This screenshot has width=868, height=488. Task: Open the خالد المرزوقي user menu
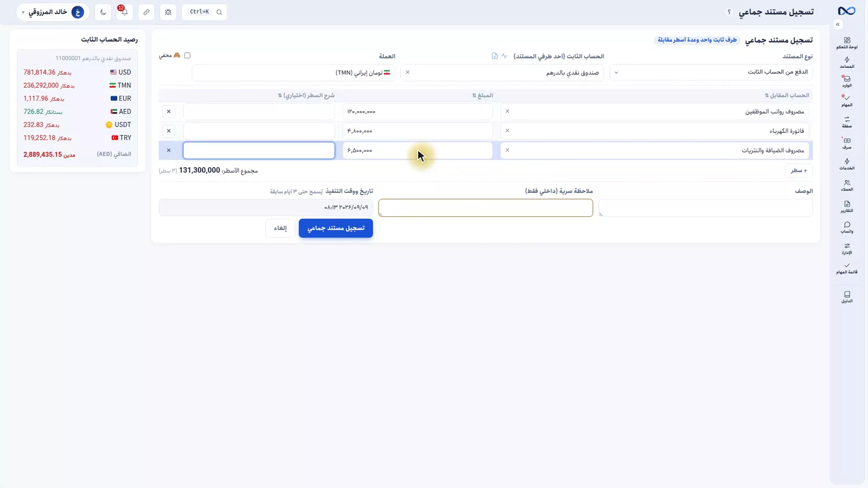pyautogui.click(x=53, y=12)
